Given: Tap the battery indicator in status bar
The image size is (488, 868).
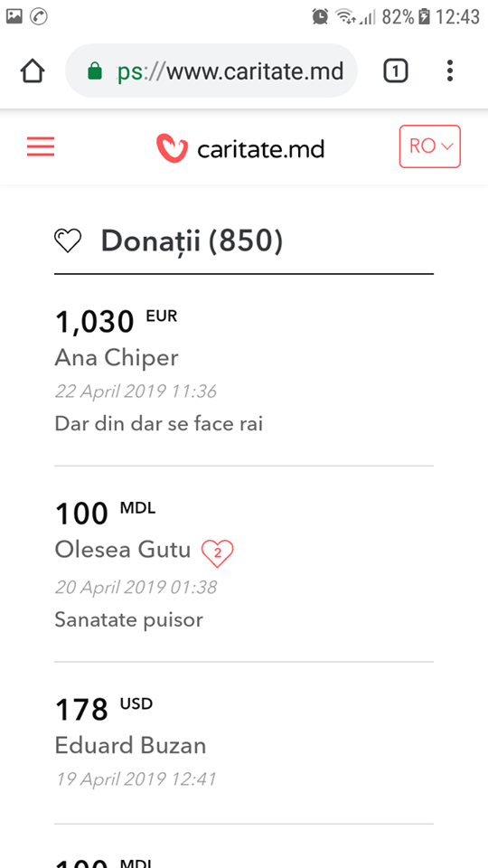Looking at the screenshot, I should tap(425, 16).
